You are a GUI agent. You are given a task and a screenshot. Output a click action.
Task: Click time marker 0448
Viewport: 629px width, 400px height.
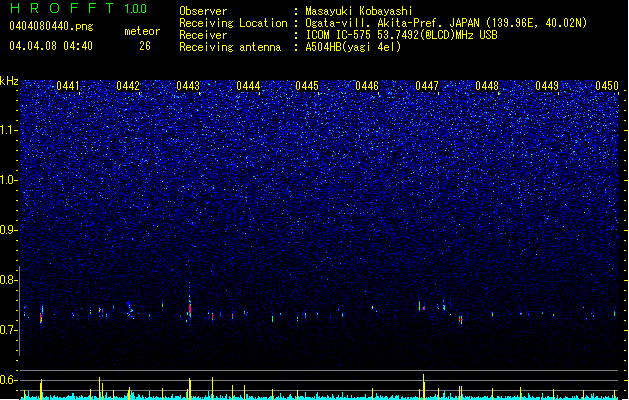point(487,86)
